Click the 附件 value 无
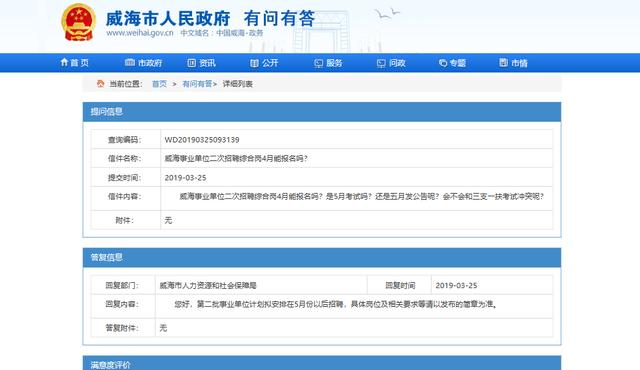This screenshot has height=370, width=640. [x=168, y=220]
